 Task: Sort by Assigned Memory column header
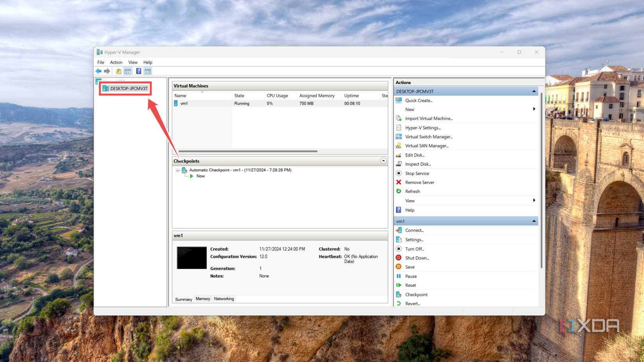click(320, 96)
